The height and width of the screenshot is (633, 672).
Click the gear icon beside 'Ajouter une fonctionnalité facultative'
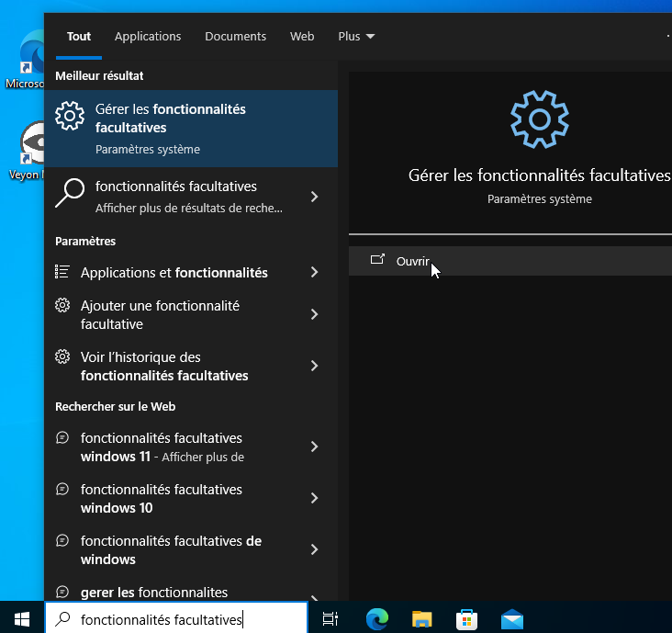coord(62,305)
